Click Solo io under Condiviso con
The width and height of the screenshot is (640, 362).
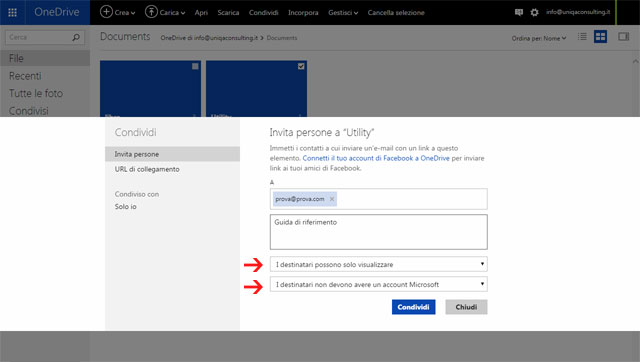point(125,207)
